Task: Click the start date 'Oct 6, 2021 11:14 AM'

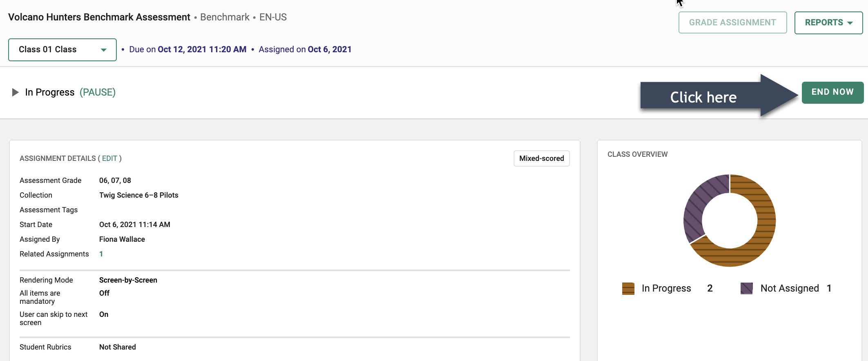Action: tap(135, 225)
